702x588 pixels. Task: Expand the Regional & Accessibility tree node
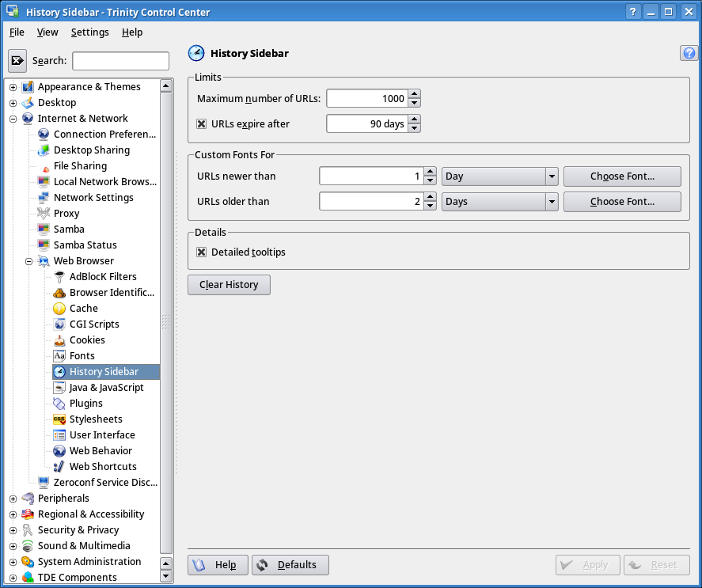click(x=13, y=514)
